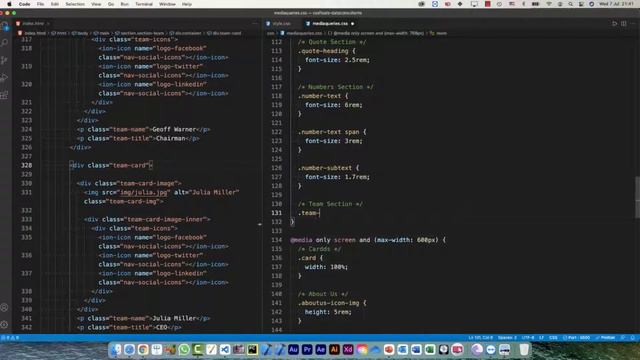Change the UTF-8 encoding in the status bar
640x360 pixels.
pyautogui.click(x=528, y=338)
